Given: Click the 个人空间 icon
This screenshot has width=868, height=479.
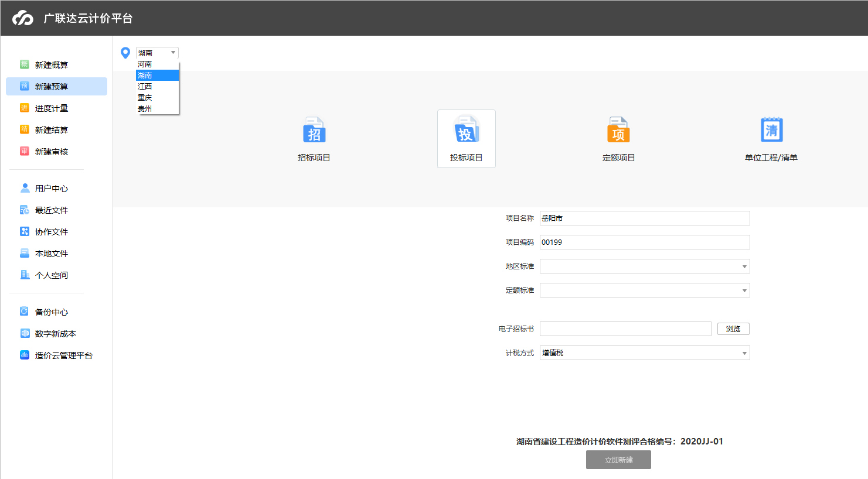Looking at the screenshot, I should coord(25,275).
